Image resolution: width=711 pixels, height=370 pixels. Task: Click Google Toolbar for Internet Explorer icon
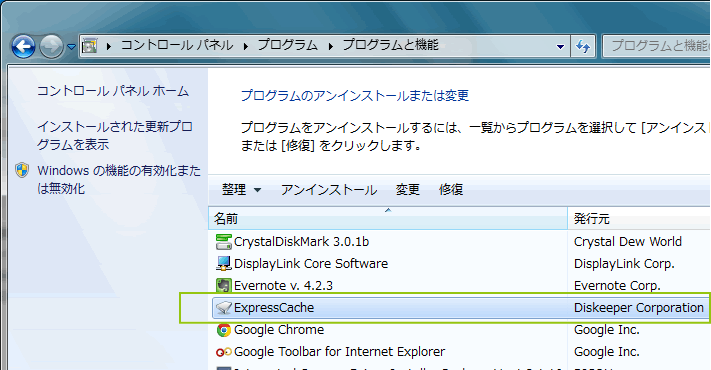(x=224, y=352)
